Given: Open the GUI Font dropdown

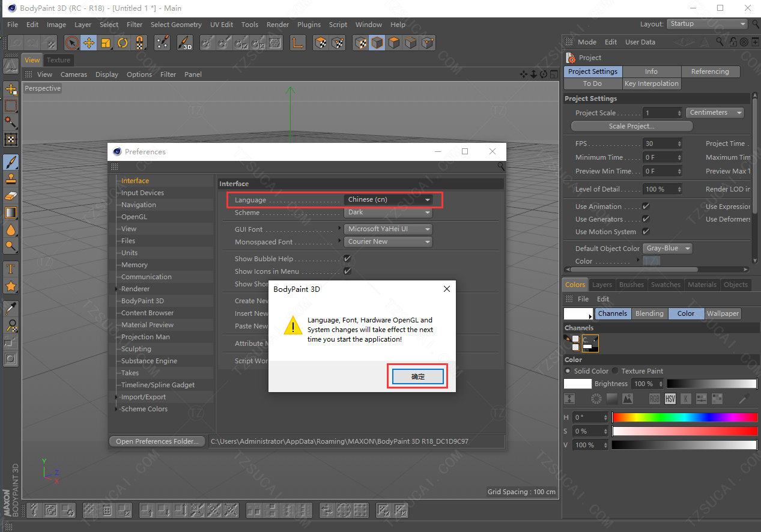Looking at the screenshot, I should pyautogui.click(x=389, y=229).
